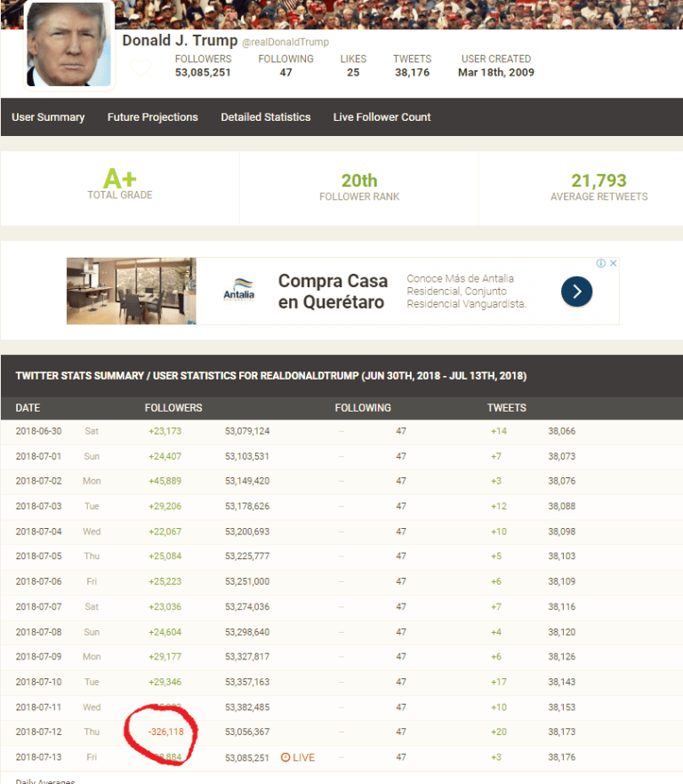Go to the Live Follower Count tab
Image resolution: width=683 pixels, height=784 pixels.
pos(382,117)
